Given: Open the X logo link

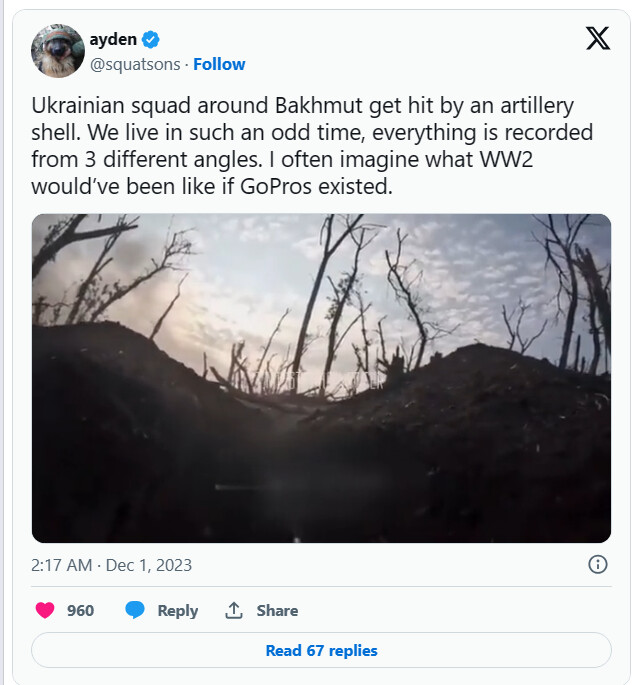Looking at the screenshot, I should 597,38.
